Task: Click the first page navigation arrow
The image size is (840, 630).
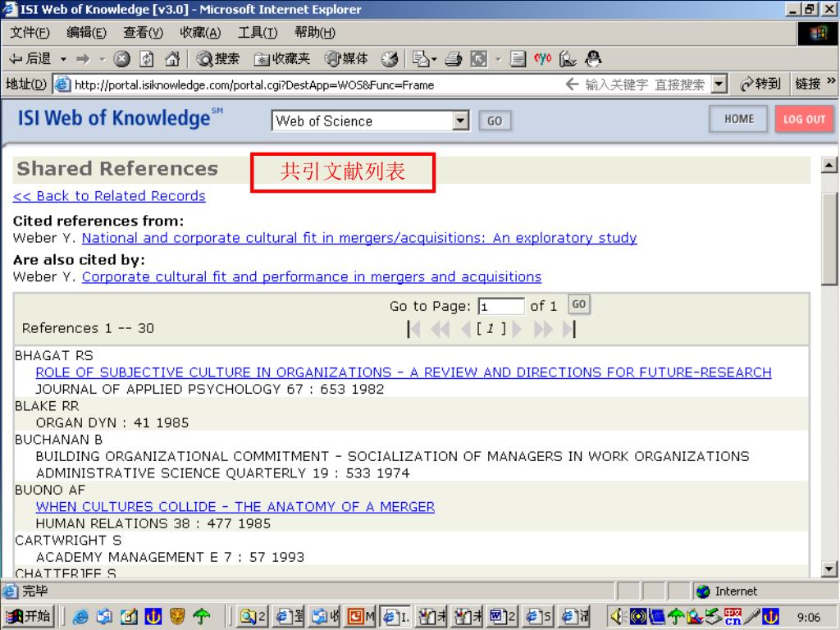Action: 413,329
